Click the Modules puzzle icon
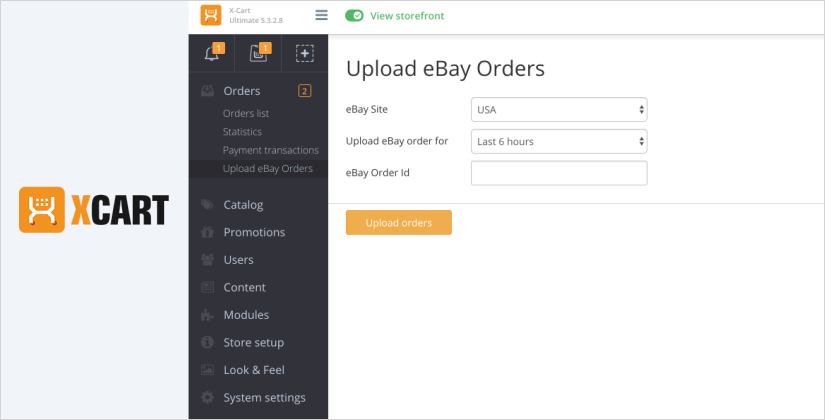The width and height of the screenshot is (825, 420). point(207,315)
